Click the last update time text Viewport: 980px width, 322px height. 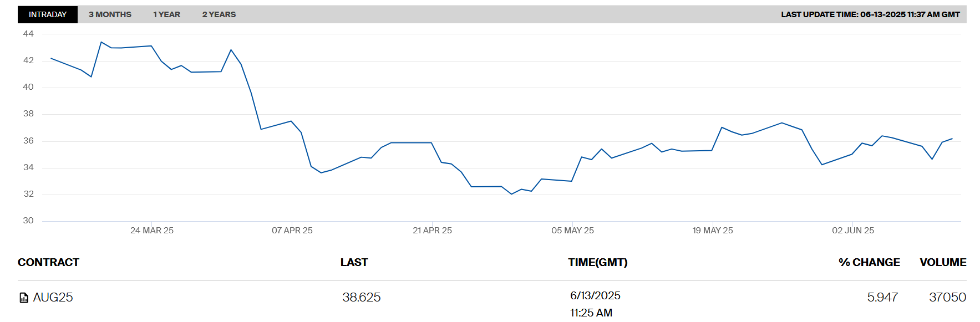pos(870,14)
